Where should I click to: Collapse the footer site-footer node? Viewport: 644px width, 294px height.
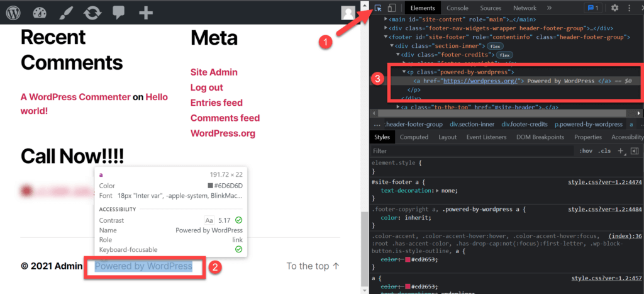386,37
